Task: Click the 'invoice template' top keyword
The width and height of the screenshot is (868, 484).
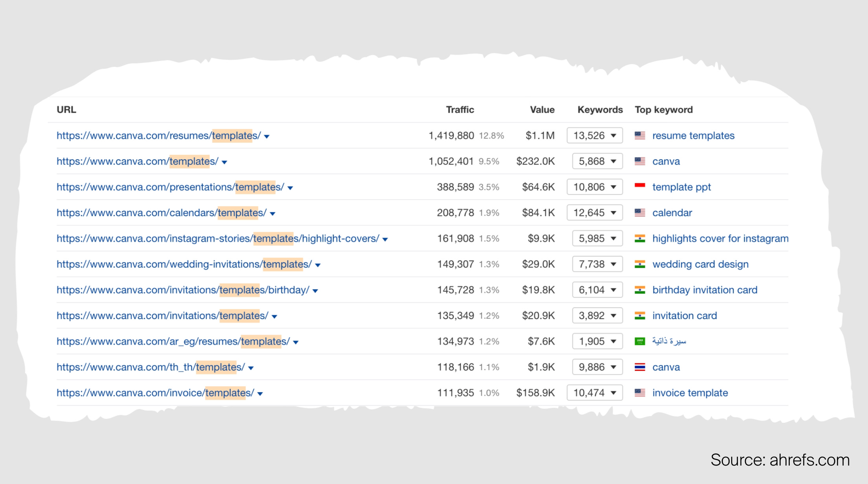Action: [690, 393]
